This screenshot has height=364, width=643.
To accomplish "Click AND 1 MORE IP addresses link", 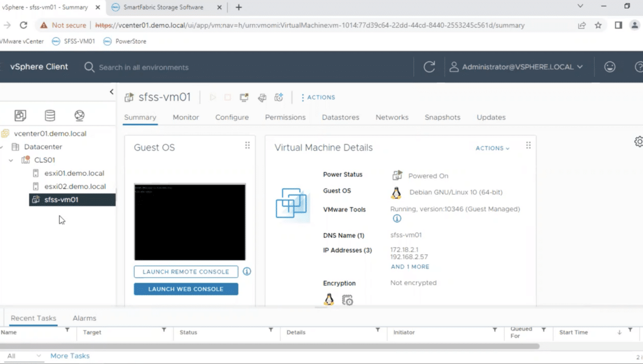I will (410, 267).
